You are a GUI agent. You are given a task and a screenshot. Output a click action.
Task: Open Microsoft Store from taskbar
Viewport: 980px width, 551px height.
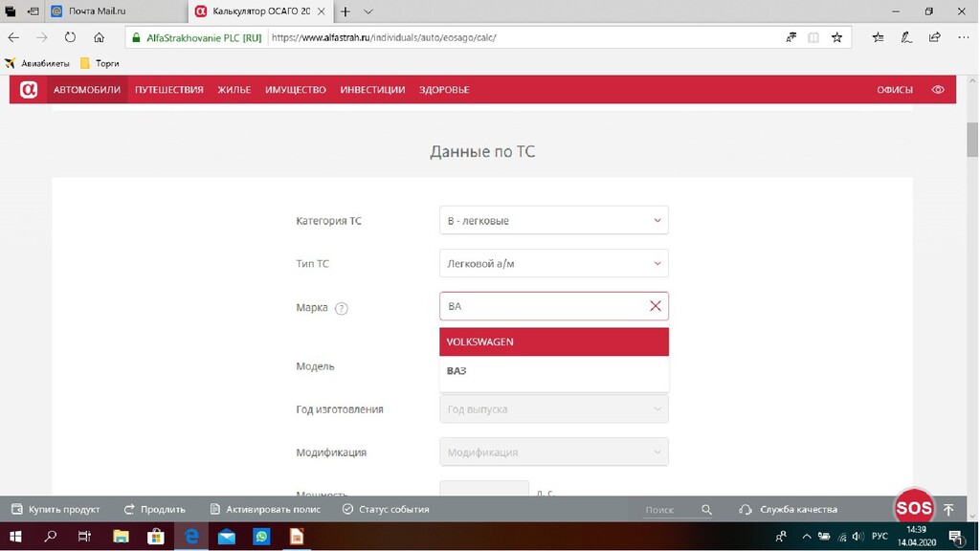(156, 536)
